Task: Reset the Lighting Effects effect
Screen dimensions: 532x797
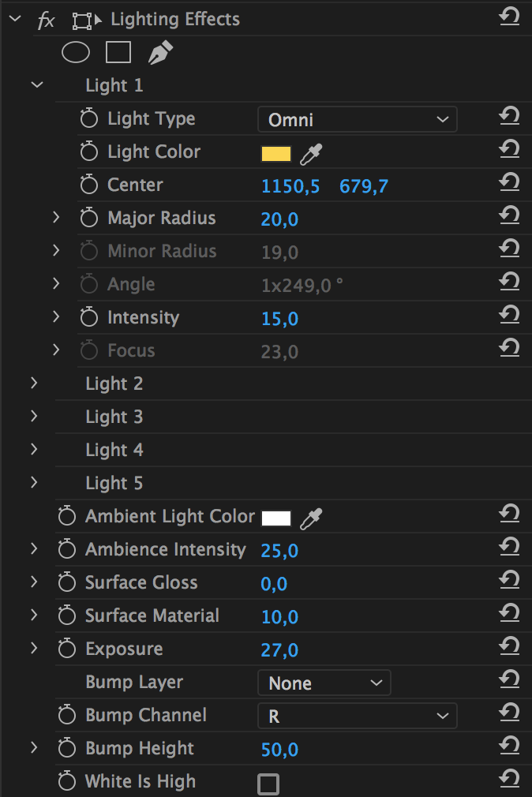Action: 509,17
